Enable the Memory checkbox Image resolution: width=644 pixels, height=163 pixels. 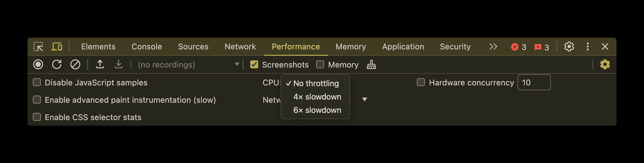click(x=320, y=65)
